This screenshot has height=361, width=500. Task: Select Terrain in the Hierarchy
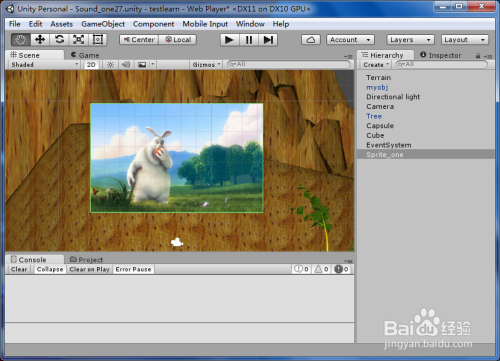(426, 77)
